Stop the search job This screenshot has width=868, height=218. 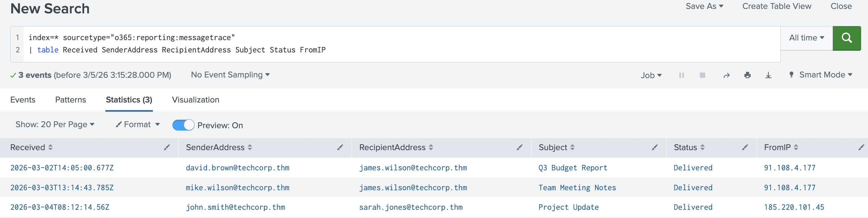pyautogui.click(x=702, y=75)
